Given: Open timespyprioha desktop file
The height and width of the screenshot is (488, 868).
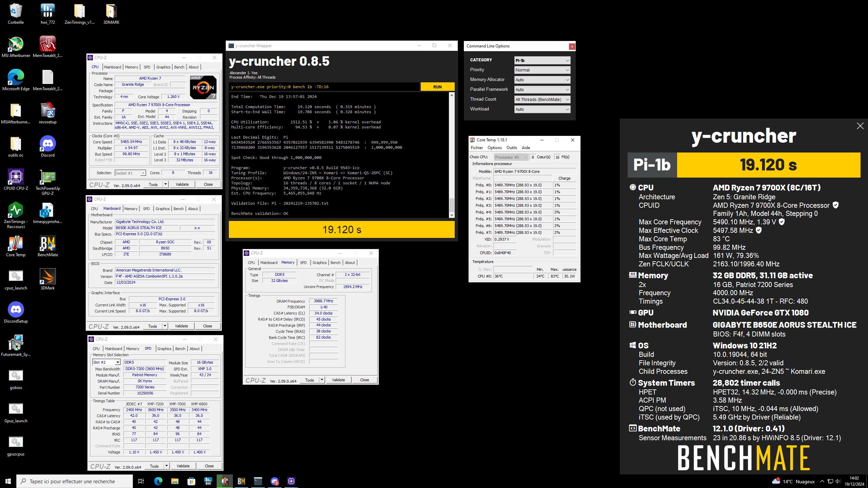Looking at the screenshot, I should click(x=47, y=213).
